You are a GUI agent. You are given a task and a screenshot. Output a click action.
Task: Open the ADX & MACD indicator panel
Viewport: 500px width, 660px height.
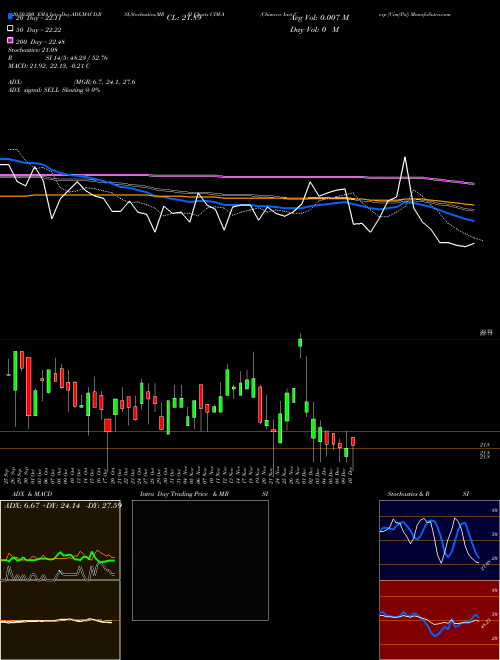tap(60, 580)
